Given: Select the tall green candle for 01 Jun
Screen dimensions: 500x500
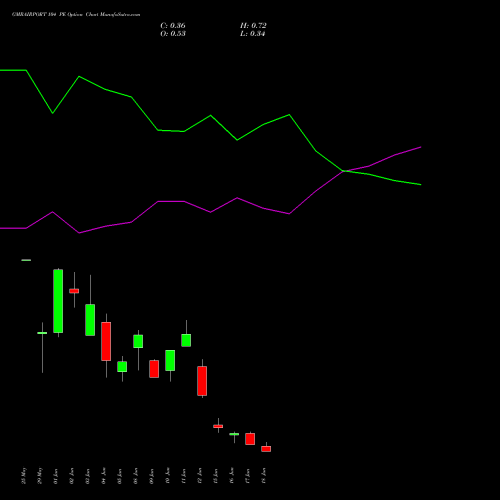Looking at the screenshot, I should [58, 301].
